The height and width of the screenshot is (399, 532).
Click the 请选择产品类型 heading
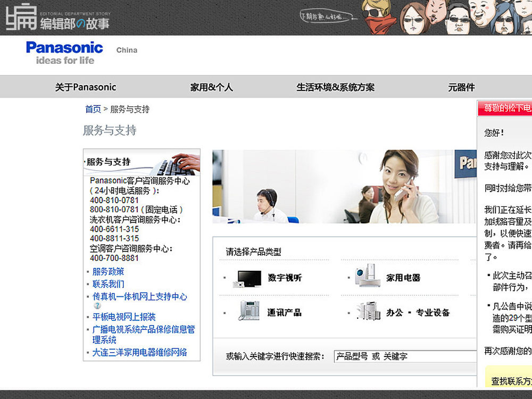(x=253, y=252)
